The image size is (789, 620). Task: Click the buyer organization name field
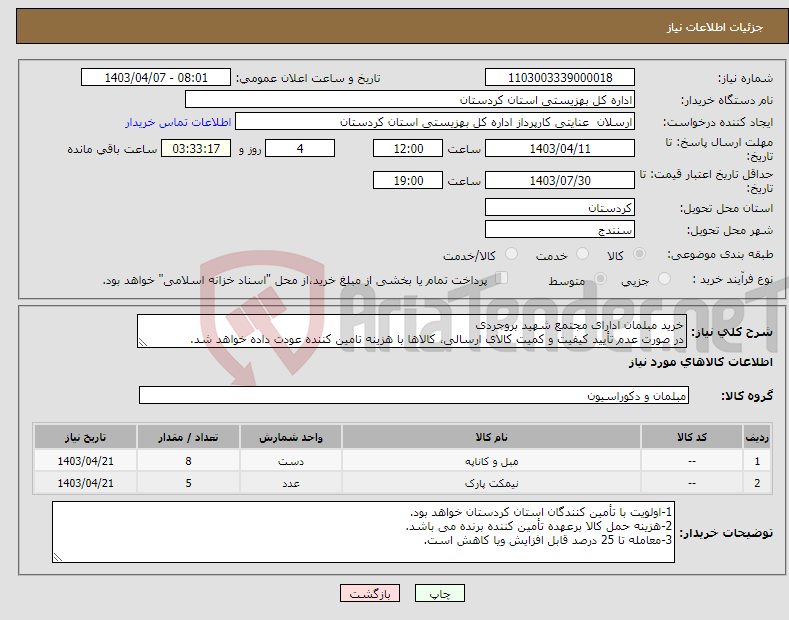coord(410,100)
